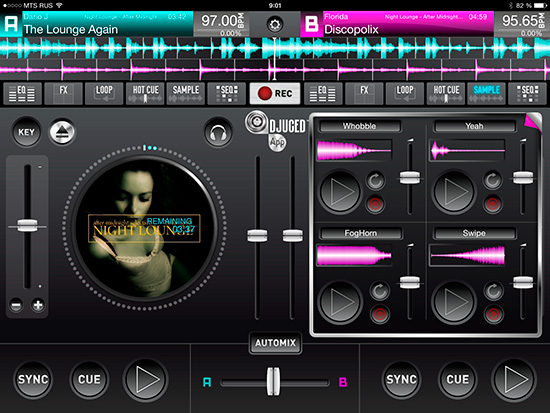Screen dimensions: 550x413
Task: Record into FogHorn sample slot
Action: click(380, 314)
